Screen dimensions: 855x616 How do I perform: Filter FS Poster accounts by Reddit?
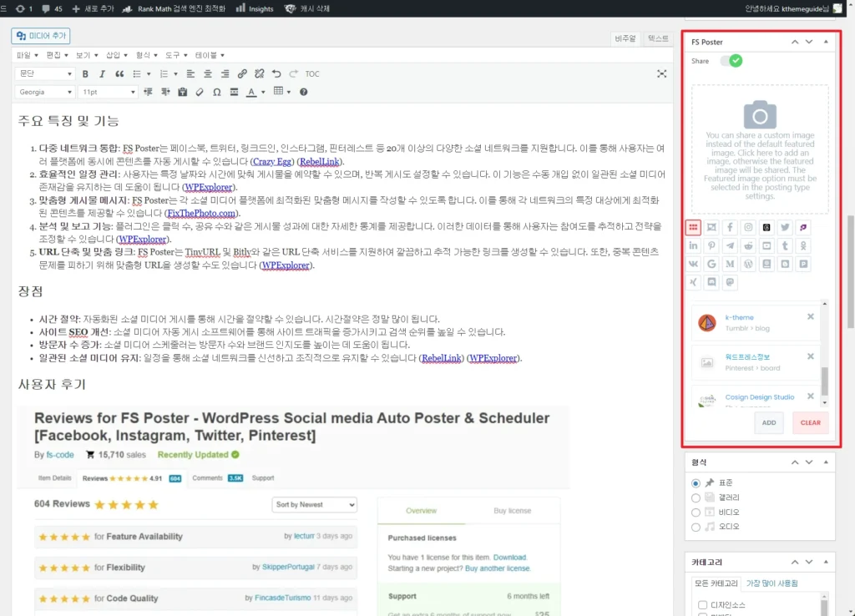748,246
